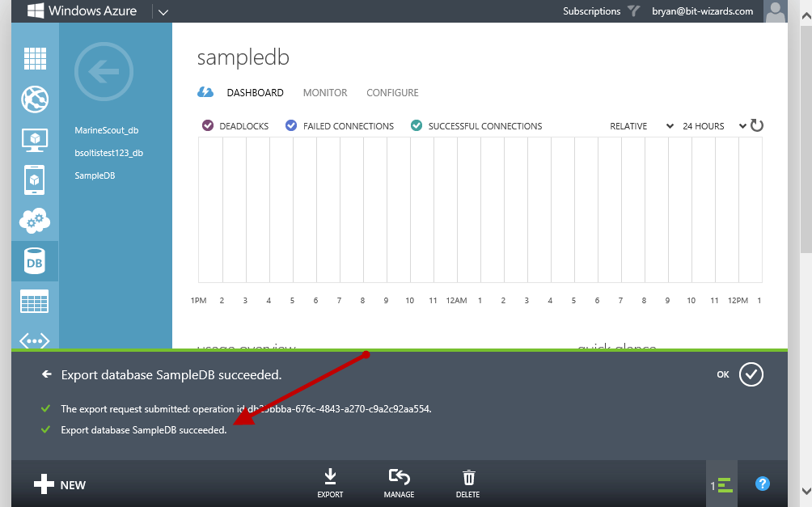
Task: Click the notification back arrow
Action: pyautogui.click(x=47, y=374)
